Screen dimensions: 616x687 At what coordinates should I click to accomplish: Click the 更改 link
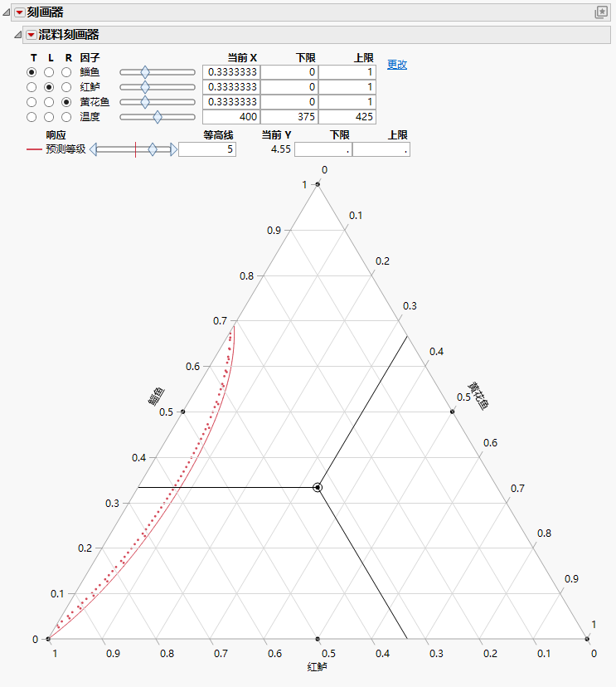(397, 65)
